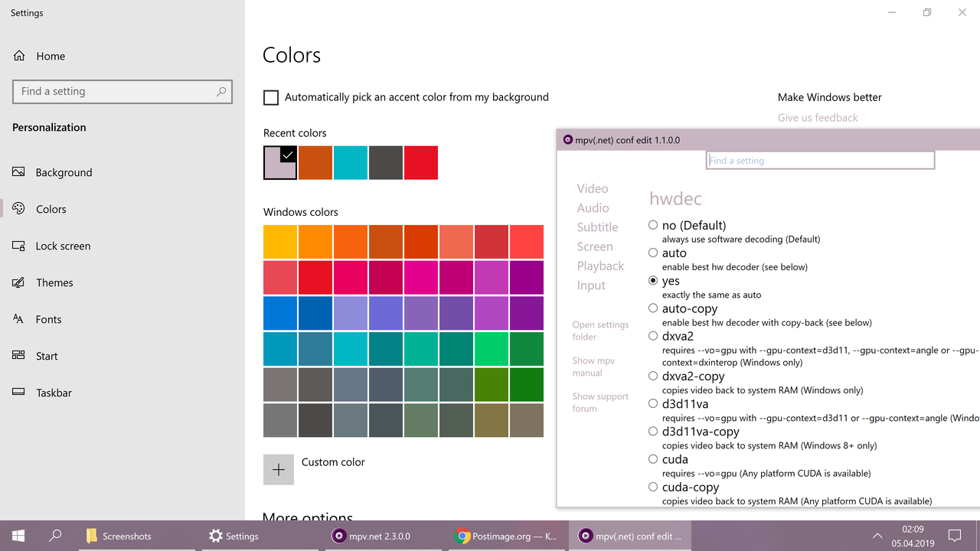Image resolution: width=980 pixels, height=551 pixels.
Task: Select hwdec option auto
Action: [x=653, y=253]
